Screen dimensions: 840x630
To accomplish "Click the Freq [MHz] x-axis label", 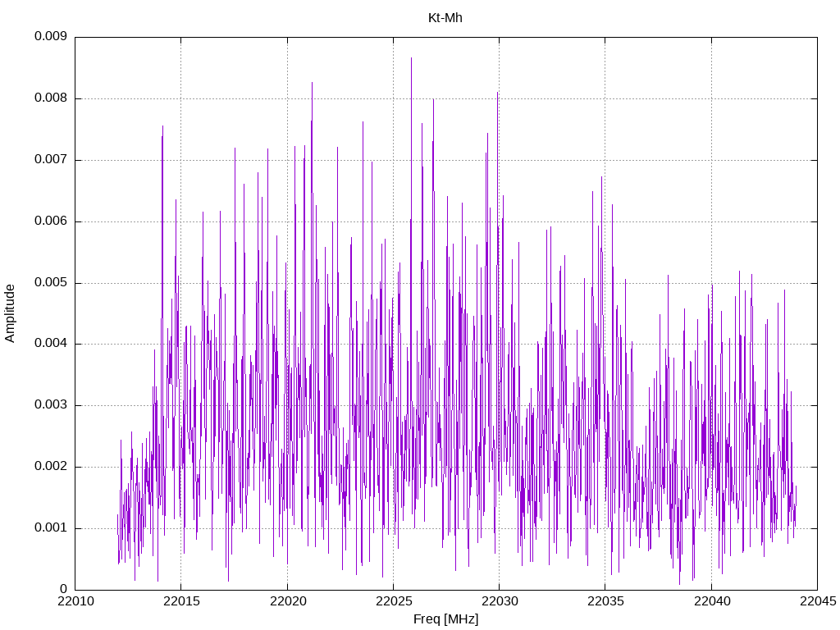I will (445, 619).
